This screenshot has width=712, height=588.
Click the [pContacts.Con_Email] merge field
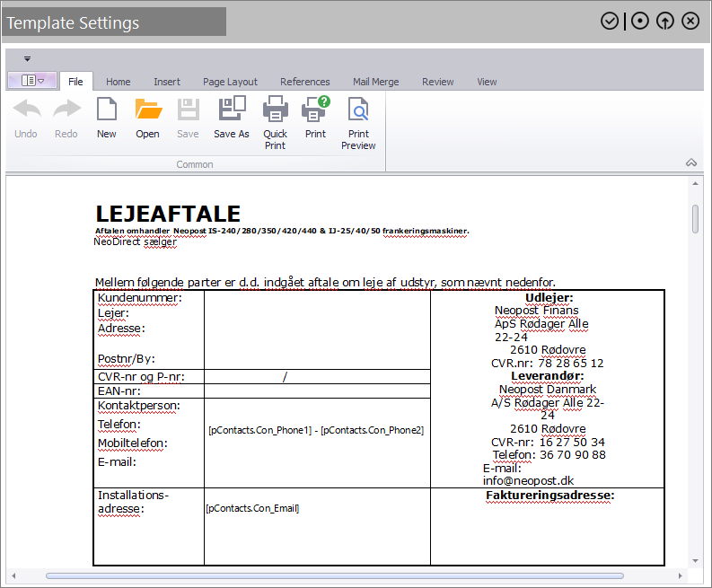click(252, 508)
